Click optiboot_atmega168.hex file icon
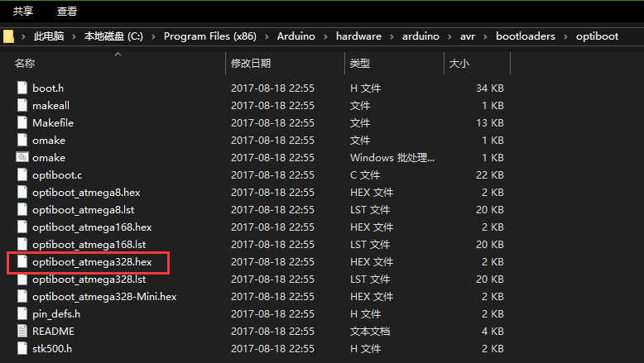The image size is (644, 363). tap(22, 227)
